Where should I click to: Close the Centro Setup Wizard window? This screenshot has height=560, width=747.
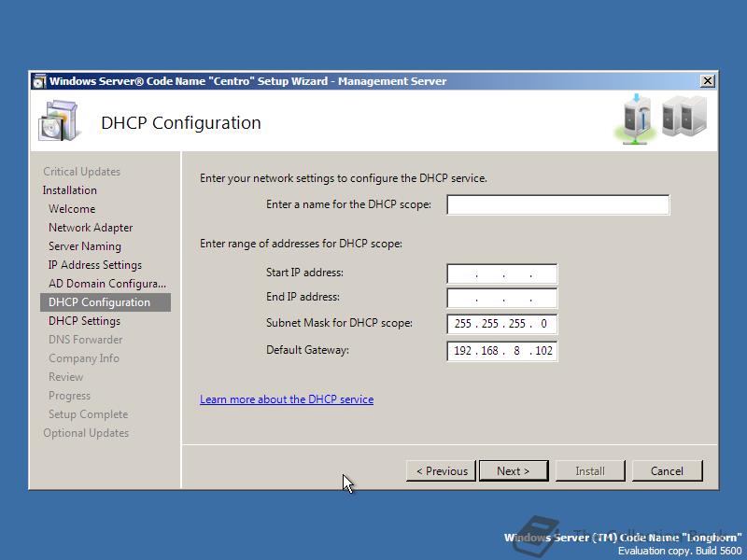(x=708, y=81)
